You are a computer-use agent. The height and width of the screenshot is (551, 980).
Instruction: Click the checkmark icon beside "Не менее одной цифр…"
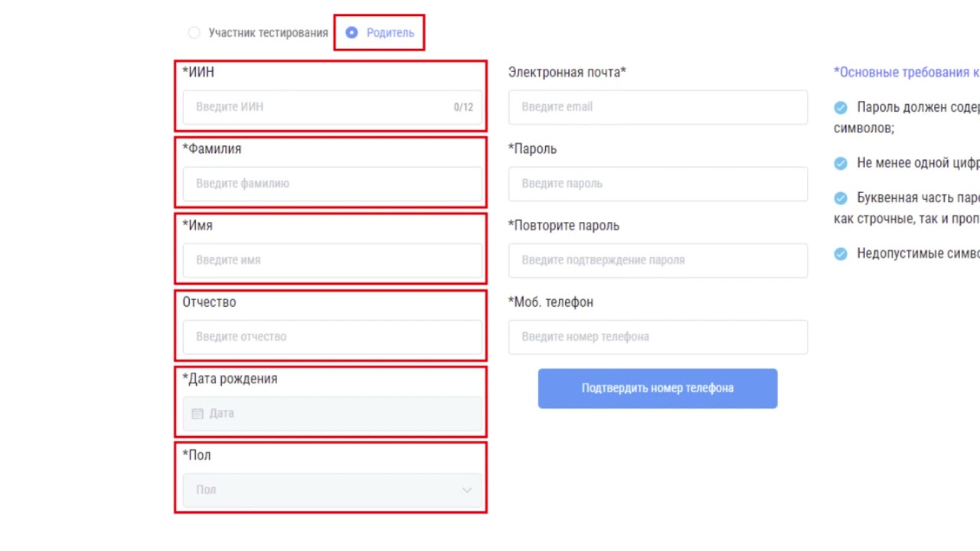(x=841, y=163)
